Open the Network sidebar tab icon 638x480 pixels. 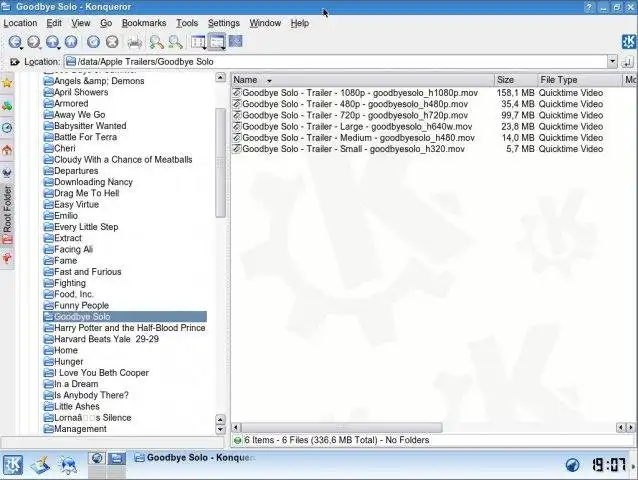7,106
